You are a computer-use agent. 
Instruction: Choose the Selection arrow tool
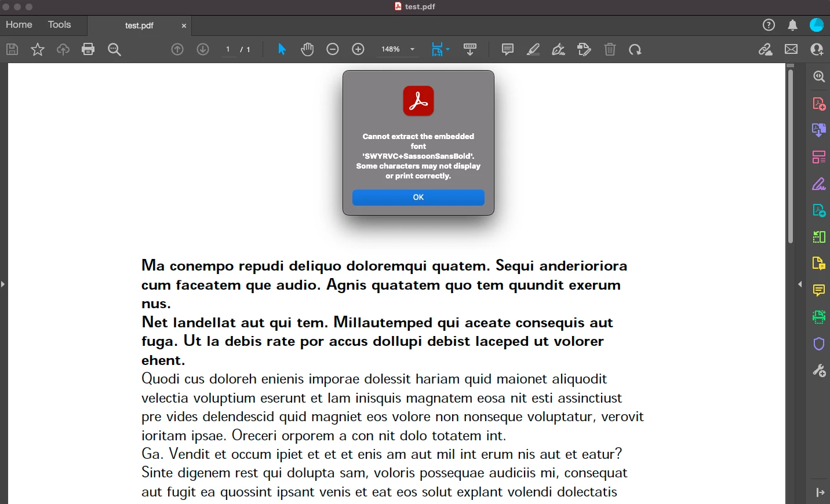coord(282,49)
